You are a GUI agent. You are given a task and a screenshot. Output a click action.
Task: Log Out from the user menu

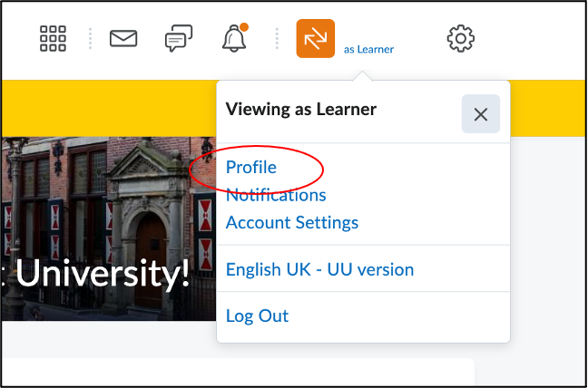coord(257,316)
